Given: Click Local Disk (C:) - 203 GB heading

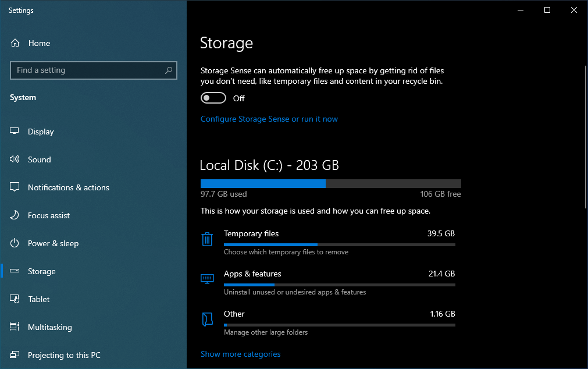Looking at the screenshot, I should (269, 165).
